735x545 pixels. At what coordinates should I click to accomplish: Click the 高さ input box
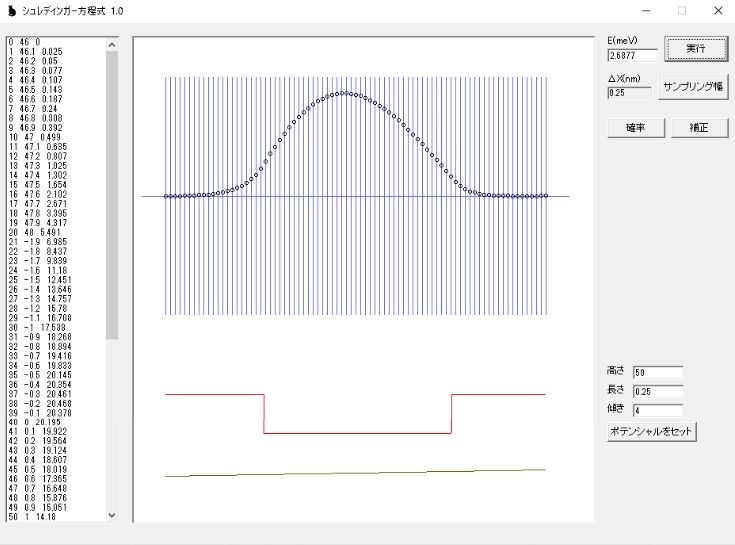coord(657,373)
